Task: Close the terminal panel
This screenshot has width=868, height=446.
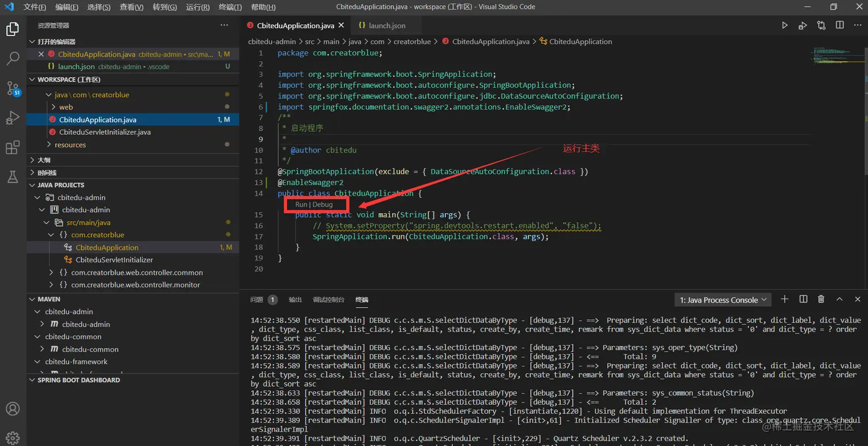Action: [x=858, y=299]
